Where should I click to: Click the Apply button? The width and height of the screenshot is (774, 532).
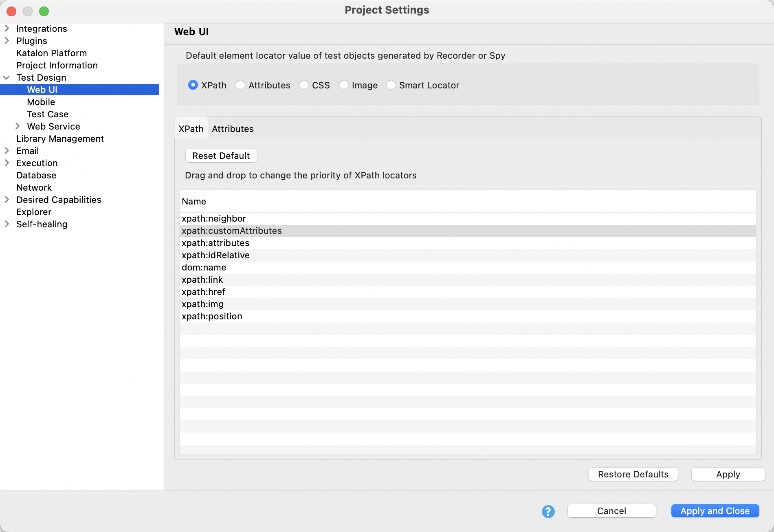728,474
